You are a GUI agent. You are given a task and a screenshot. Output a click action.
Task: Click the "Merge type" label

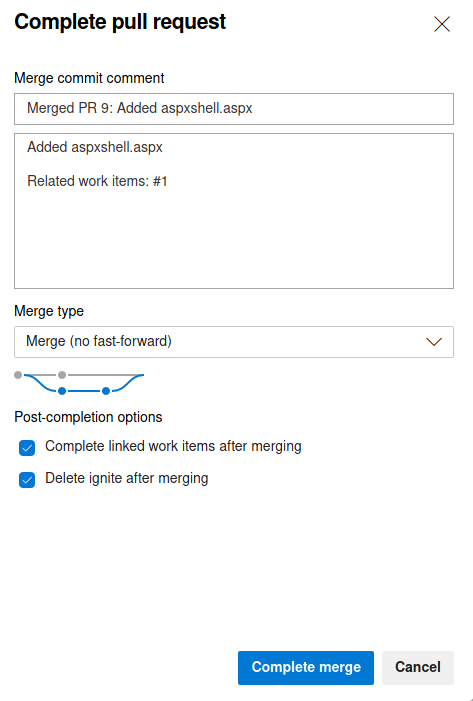49,311
